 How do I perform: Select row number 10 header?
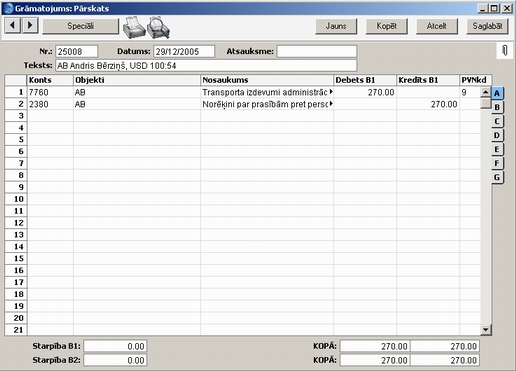16,199
